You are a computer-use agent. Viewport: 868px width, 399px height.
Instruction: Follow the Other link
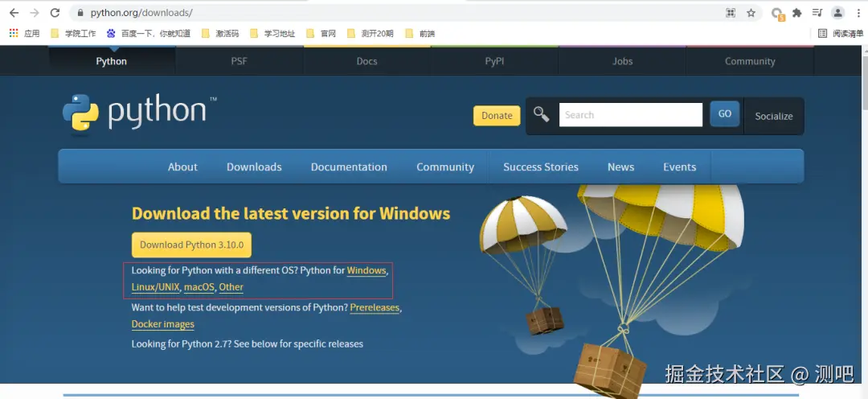231,287
